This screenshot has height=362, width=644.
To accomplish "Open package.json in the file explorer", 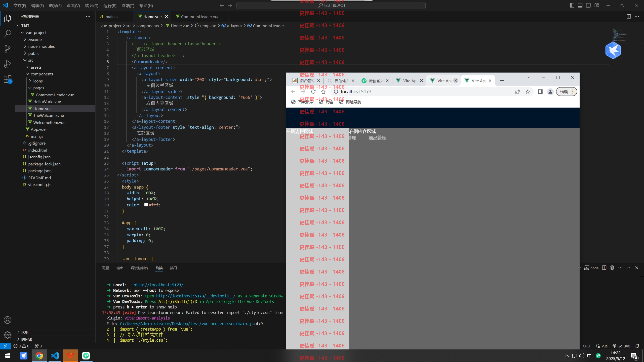I will click(x=55, y=171).
